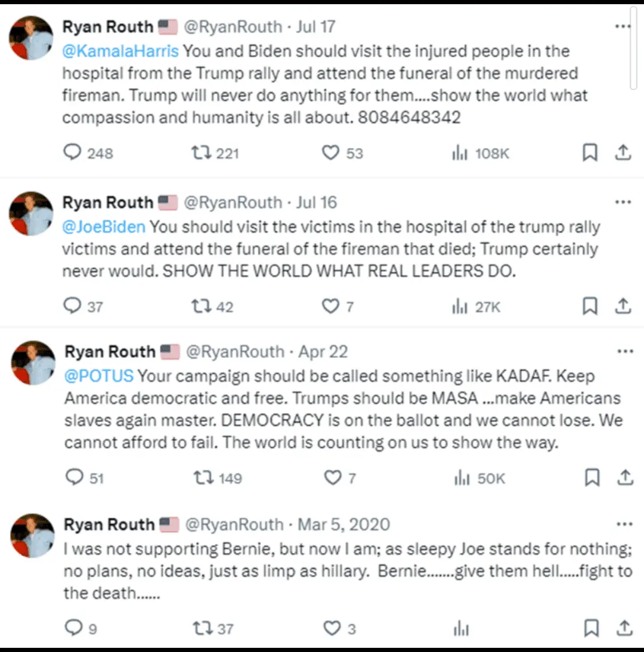Open the Jul 16 tweet timestamp
The width and height of the screenshot is (644, 652).
(x=316, y=202)
